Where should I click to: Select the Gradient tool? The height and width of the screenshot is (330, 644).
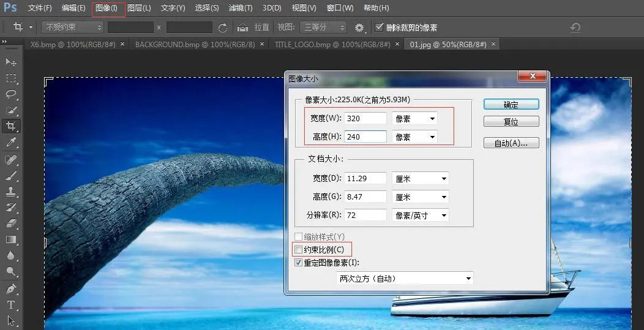point(11,239)
